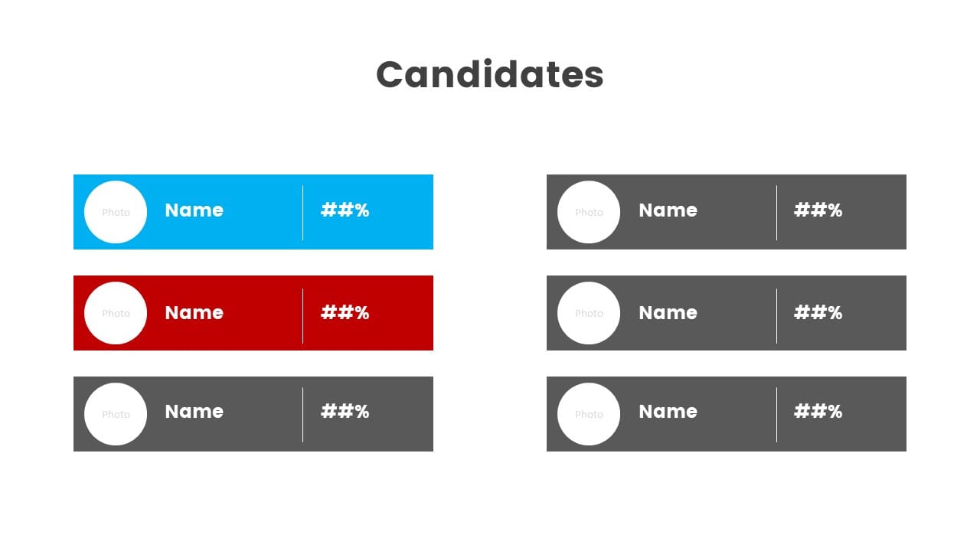Screen dimensions: 980x551
Task: Select Name text in bottom-right gray card
Action: click(668, 412)
